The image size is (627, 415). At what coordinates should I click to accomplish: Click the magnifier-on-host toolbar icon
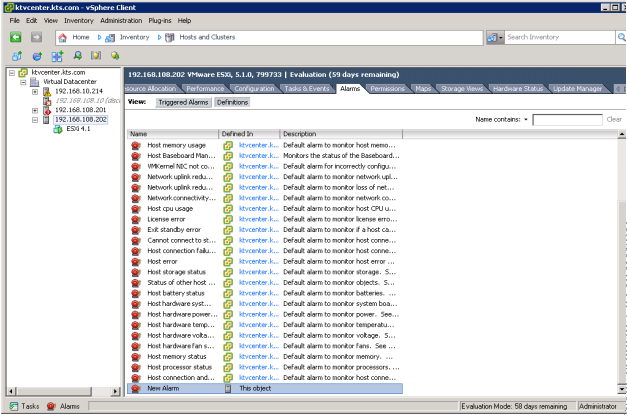(77, 56)
